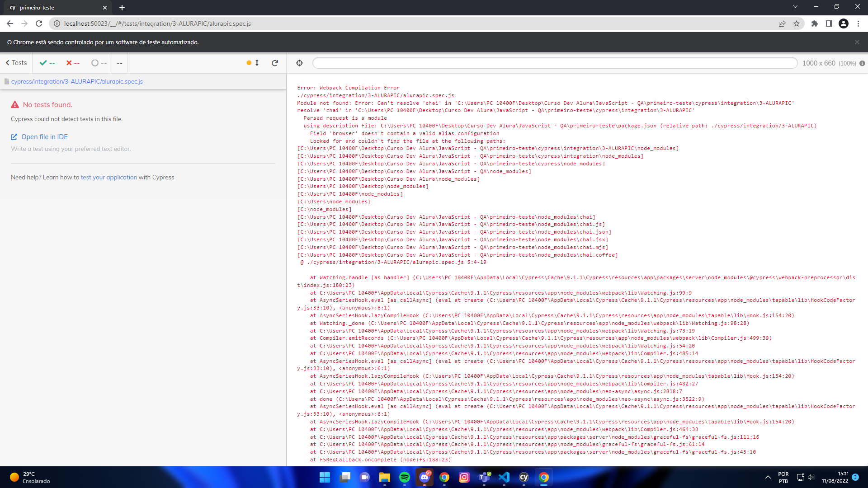Open File Explorer from the taskbar
868x488 pixels.
[x=385, y=477]
